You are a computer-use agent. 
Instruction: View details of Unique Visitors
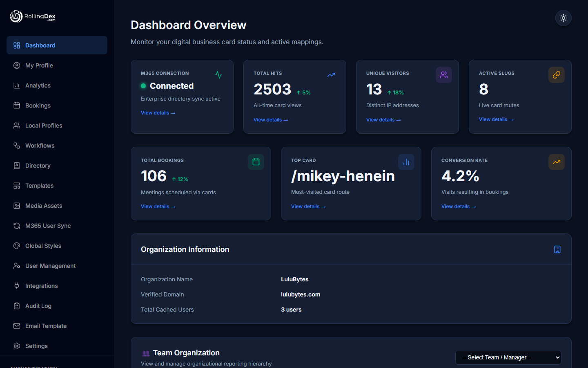(383, 120)
